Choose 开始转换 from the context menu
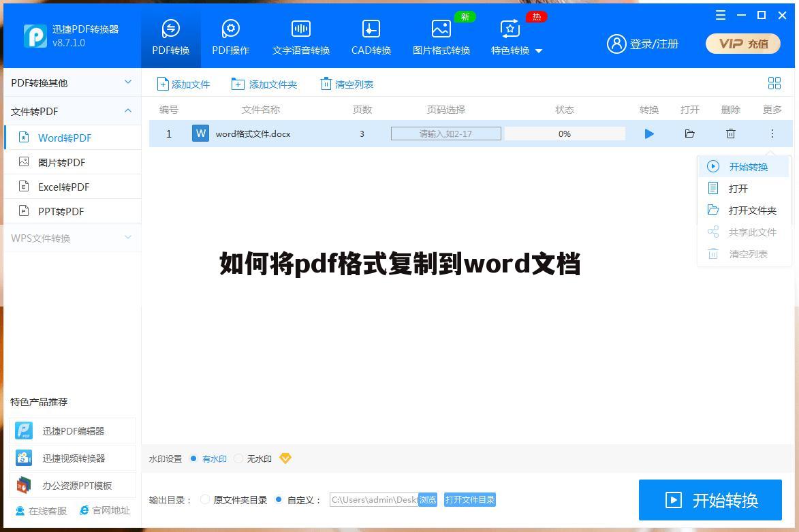The image size is (799, 532). tap(743, 167)
